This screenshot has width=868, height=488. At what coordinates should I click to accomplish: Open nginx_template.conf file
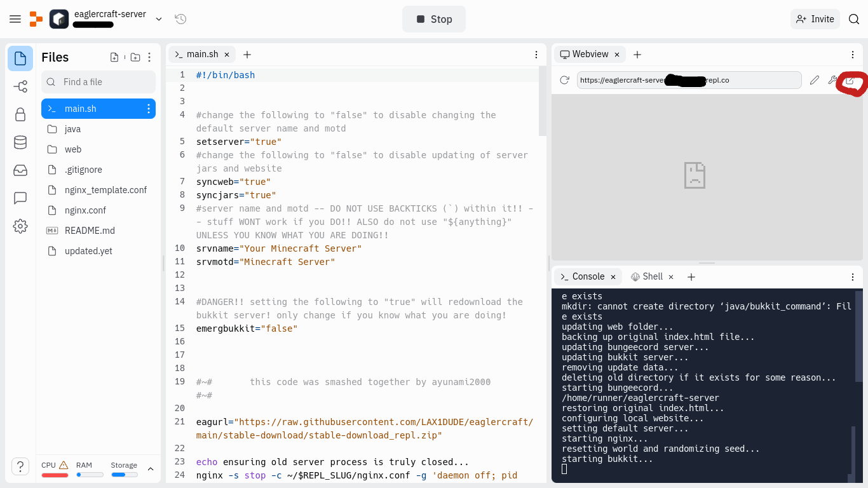98,190
